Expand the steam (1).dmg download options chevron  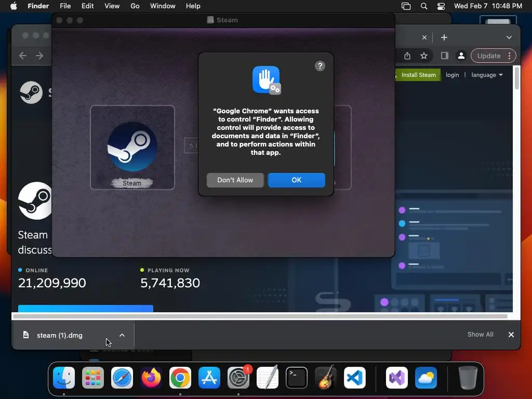pyautogui.click(x=122, y=335)
